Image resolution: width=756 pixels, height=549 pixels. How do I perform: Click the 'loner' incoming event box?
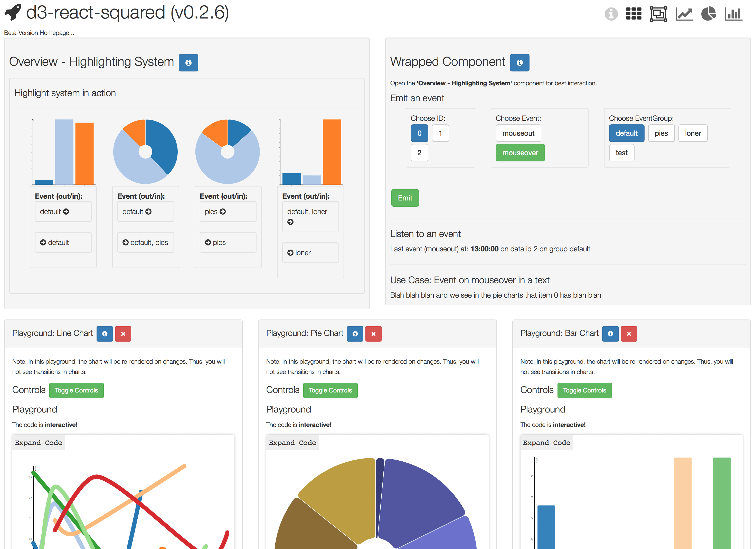(310, 253)
